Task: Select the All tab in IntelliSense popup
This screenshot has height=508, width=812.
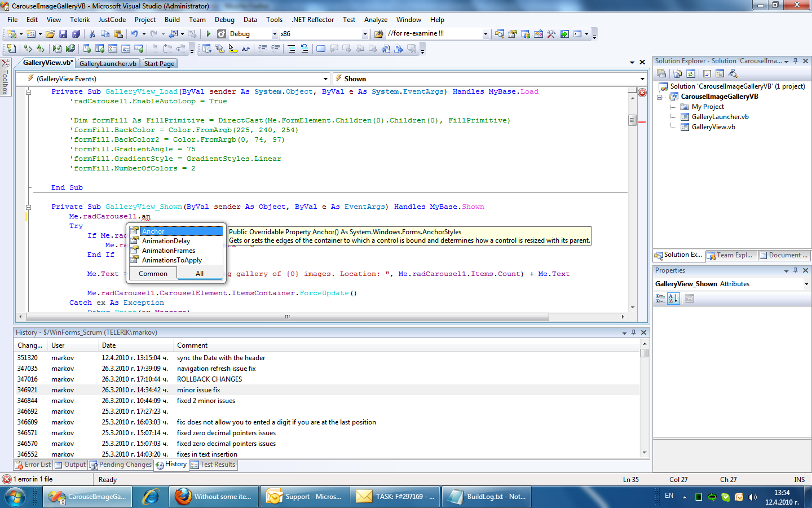Action: (200, 274)
